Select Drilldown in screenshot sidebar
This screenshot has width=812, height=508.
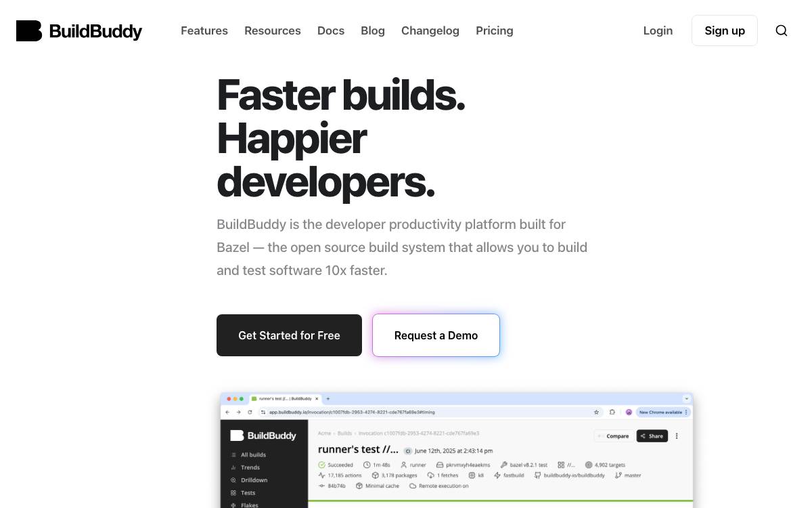point(249,480)
